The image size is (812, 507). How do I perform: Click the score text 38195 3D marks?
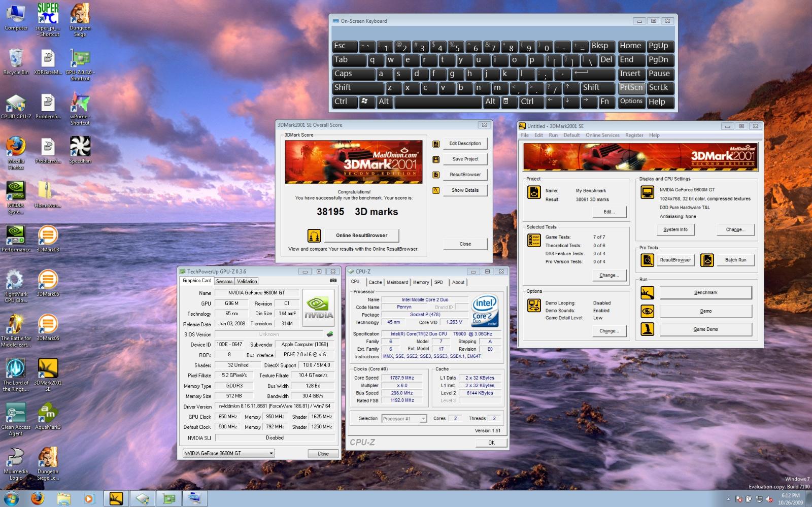click(x=357, y=212)
